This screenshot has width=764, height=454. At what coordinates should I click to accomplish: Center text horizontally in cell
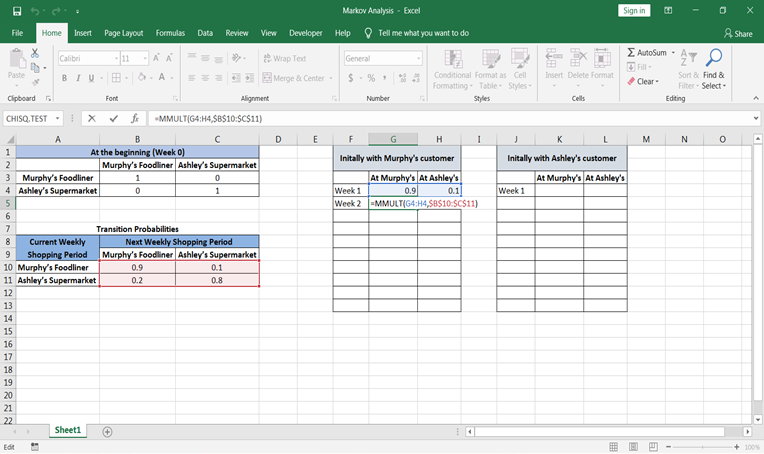205,78
